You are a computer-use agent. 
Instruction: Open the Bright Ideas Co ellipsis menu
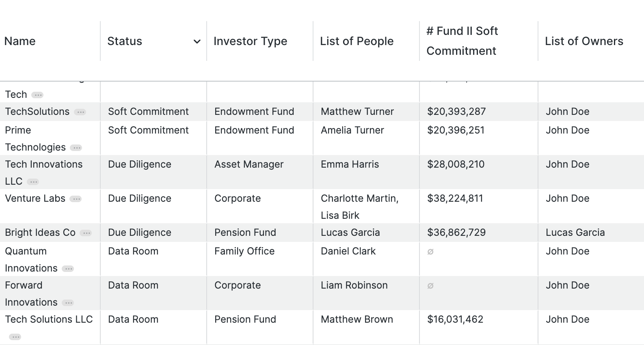pos(86,233)
